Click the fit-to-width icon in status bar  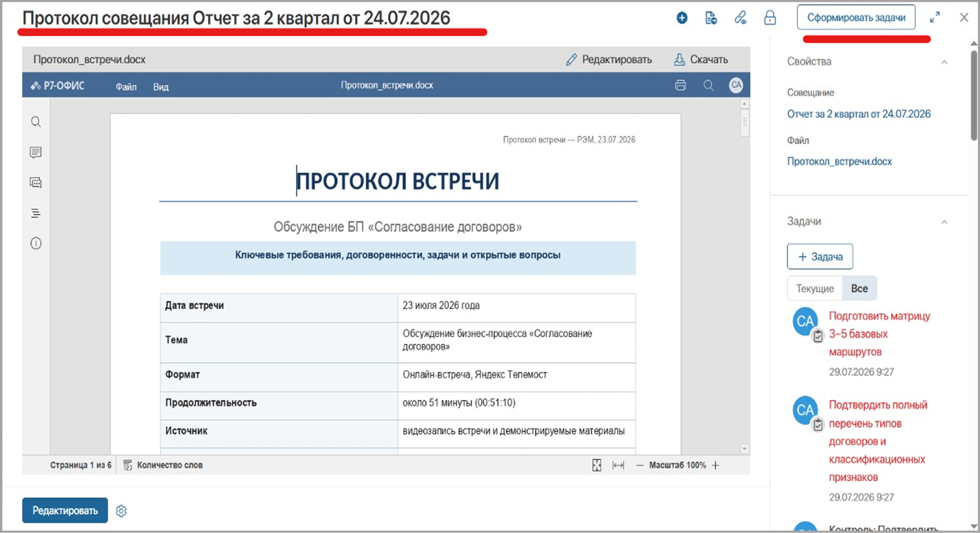pos(618,465)
